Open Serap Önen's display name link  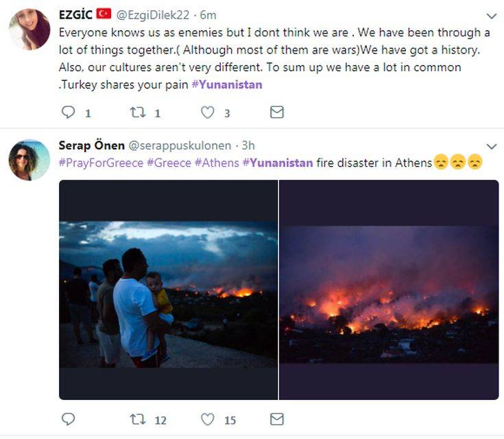pos(91,145)
